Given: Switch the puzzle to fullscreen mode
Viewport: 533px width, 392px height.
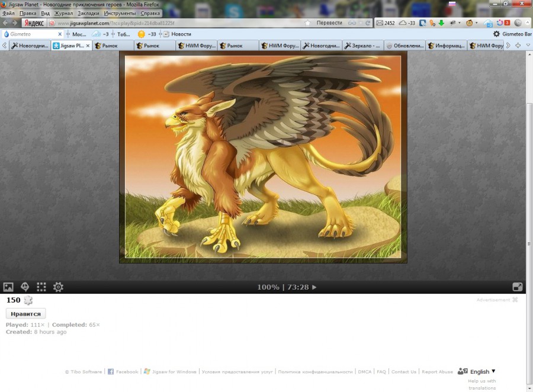Looking at the screenshot, I should (518, 287).
